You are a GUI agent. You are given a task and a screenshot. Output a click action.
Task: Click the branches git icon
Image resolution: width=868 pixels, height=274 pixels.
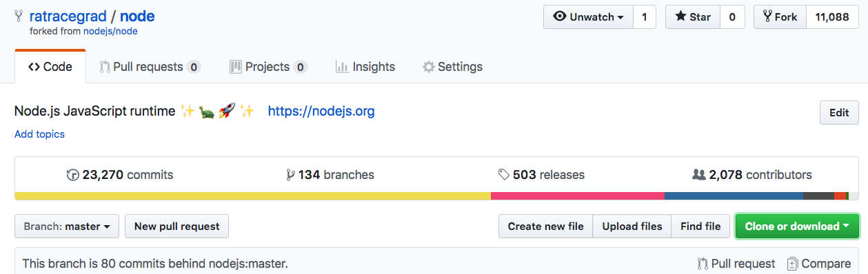click(x=290, y=175)
